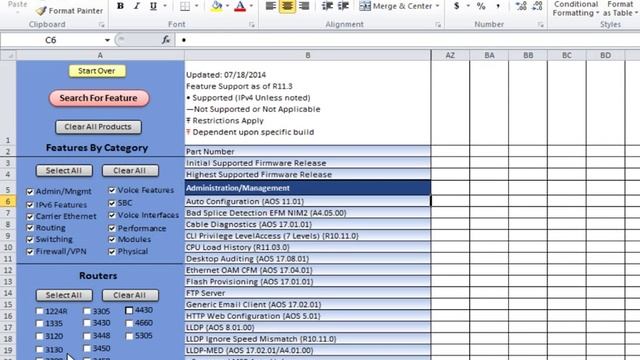Apply the yellow fill color bucket
Viewport: 640px width, 360px height.
click(x=217, y=6)
